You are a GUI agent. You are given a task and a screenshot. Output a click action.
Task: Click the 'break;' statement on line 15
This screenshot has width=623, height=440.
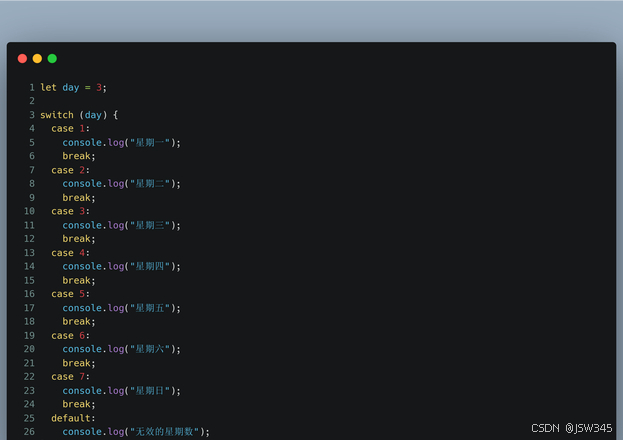coord(79,281)
